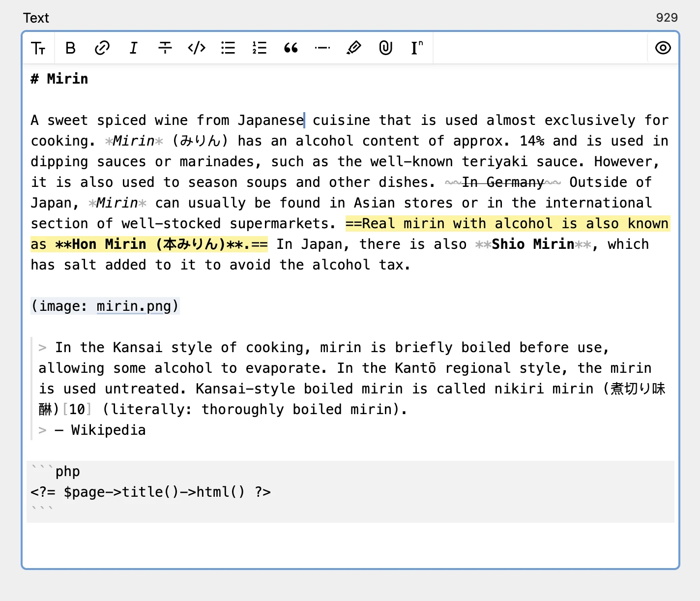Click the 'Text' field label
The height and width of the screenshot is (601, 700).
pos(36,18)
